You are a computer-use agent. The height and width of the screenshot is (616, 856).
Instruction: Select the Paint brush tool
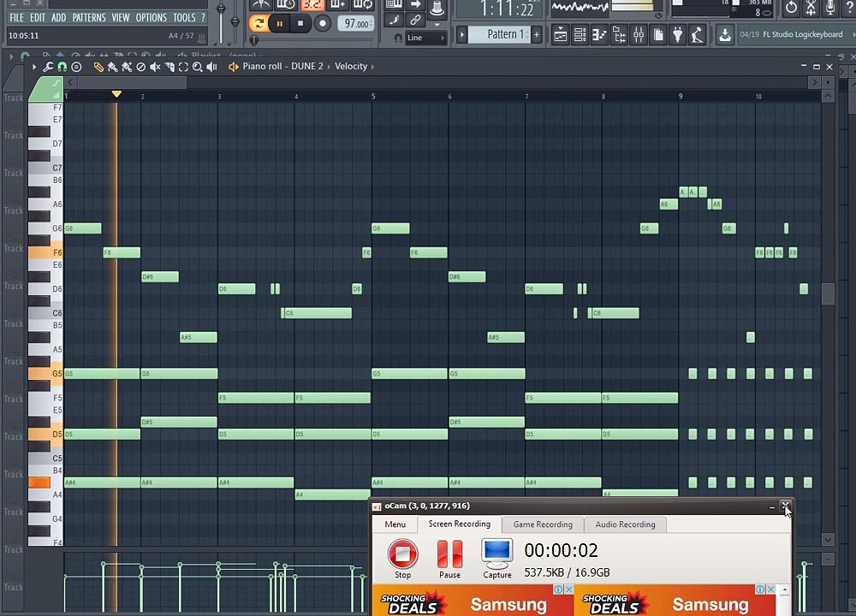112,67
